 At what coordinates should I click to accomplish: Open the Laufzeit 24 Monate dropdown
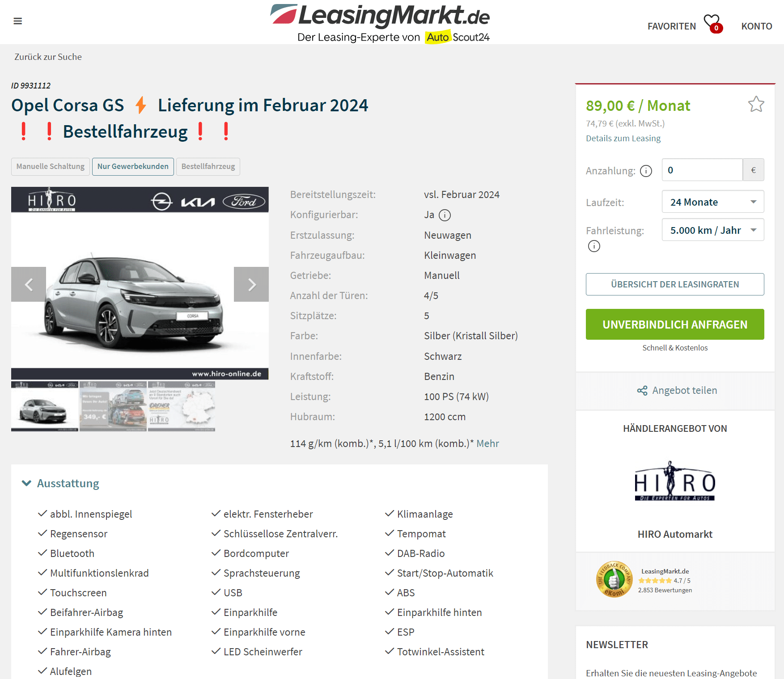713,202
